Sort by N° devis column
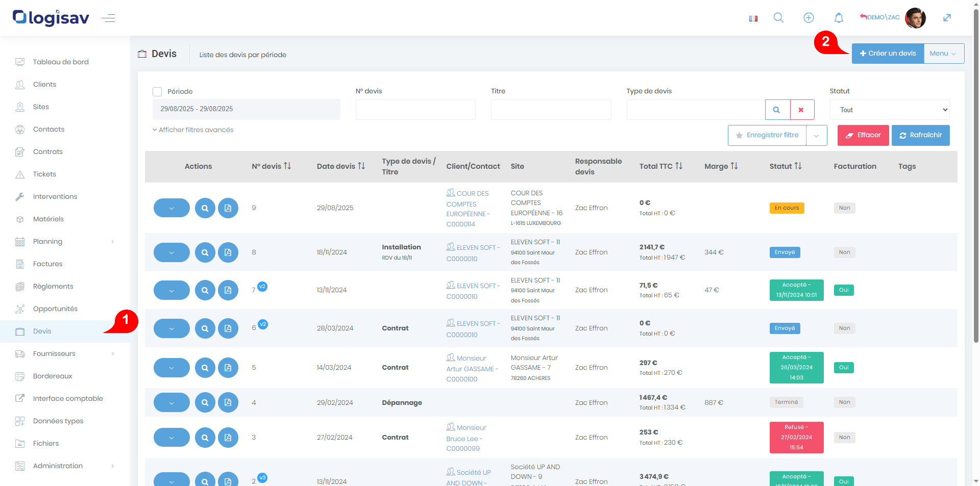Viewport: 980px width, 486px height. point(272,166)
